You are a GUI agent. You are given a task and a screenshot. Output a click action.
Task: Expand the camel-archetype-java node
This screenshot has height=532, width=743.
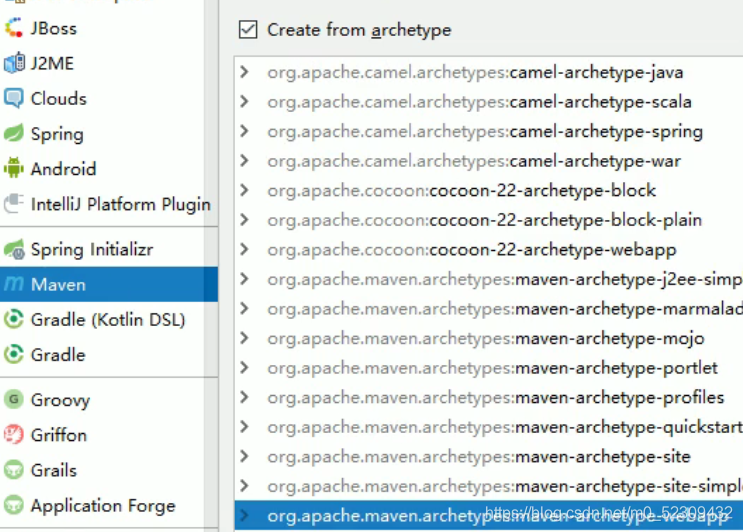tap(245, 72)
